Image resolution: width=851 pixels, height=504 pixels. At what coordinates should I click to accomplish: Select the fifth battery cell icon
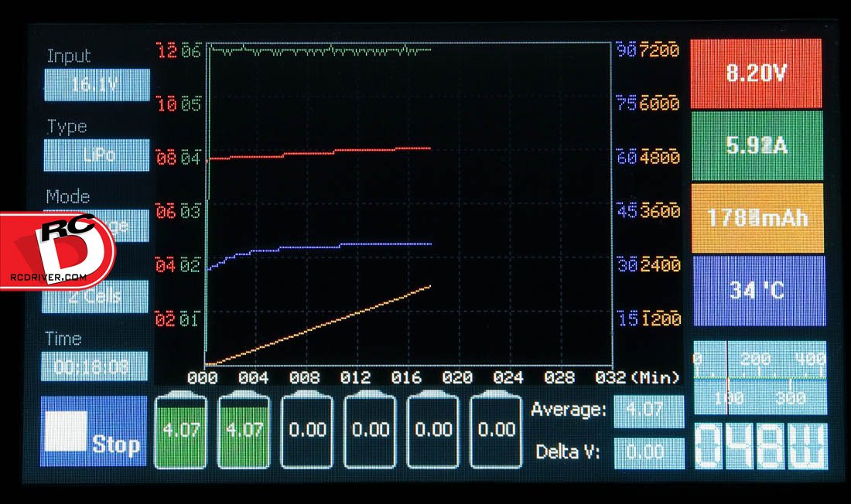433,430
